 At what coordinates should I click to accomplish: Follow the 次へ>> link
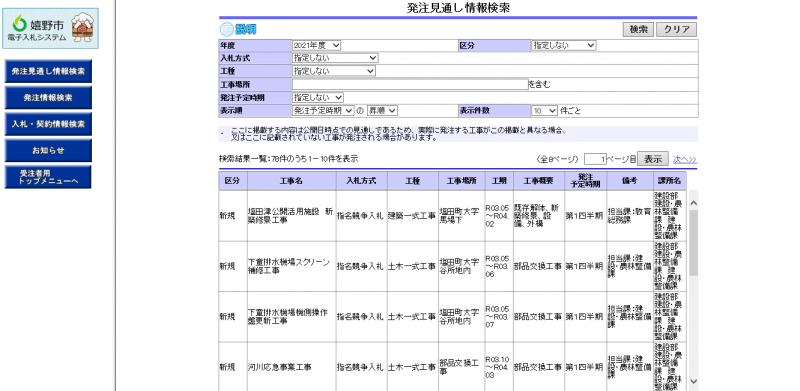click(x=685, y=159)
